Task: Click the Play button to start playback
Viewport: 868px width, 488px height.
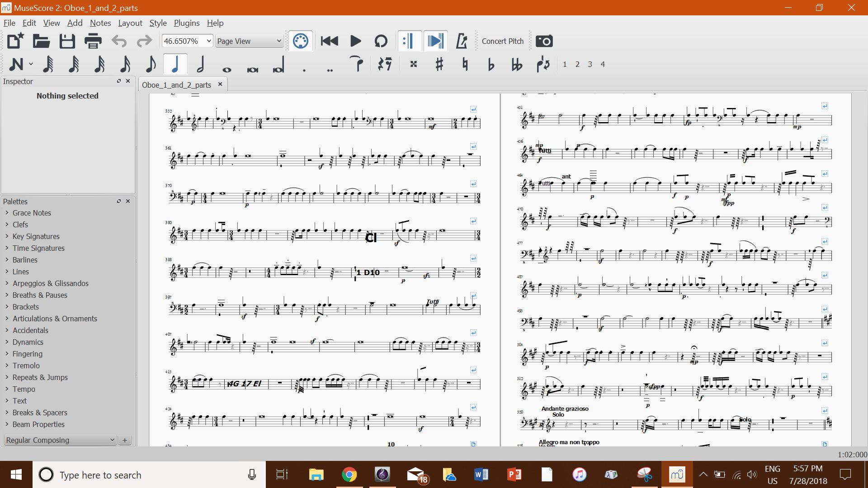Action: 355,41
